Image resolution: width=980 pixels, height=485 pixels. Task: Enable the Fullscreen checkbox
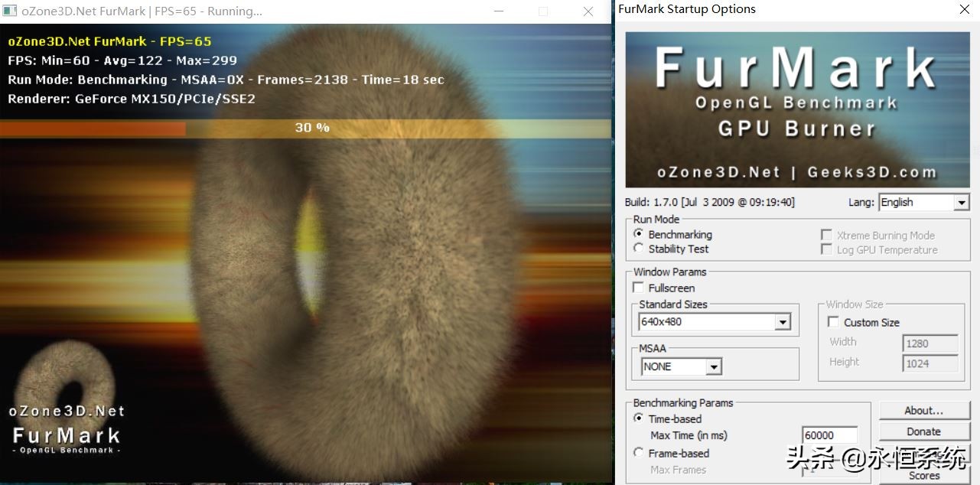click(639, 288)
